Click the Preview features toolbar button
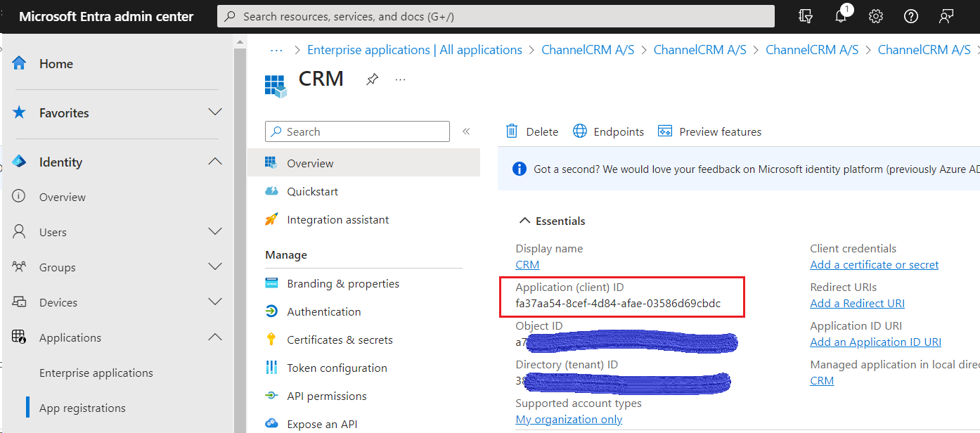 click(709, 131)
